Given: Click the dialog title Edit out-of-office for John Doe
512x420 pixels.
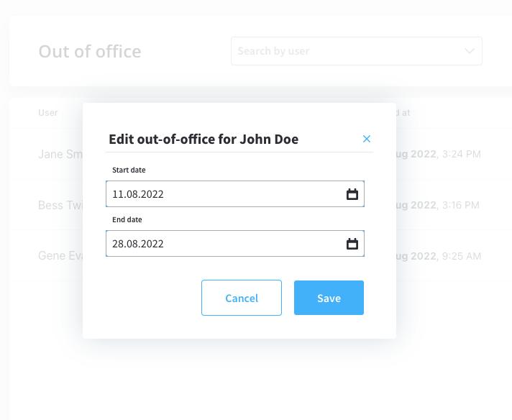Looking at the screenshot, I should (204, 139).
